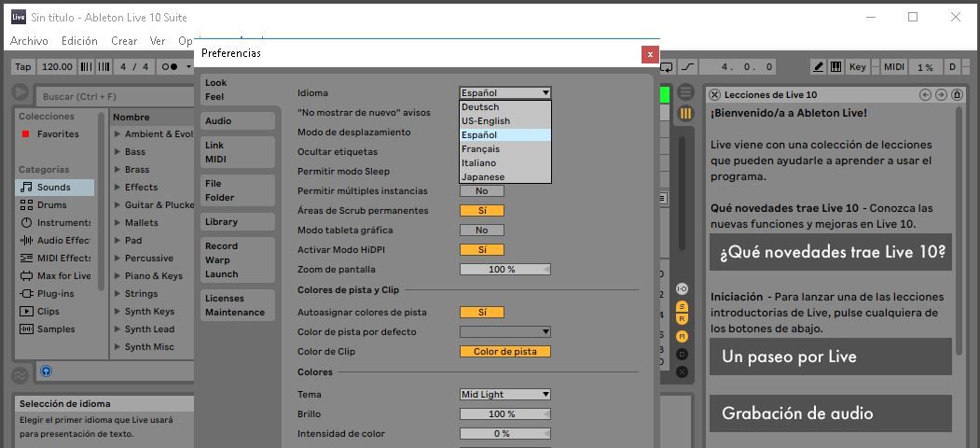Viewport: 980px width, 448px height.
Task: Open the Link MIDI preferences tab
Action: [x=238, y=152]
